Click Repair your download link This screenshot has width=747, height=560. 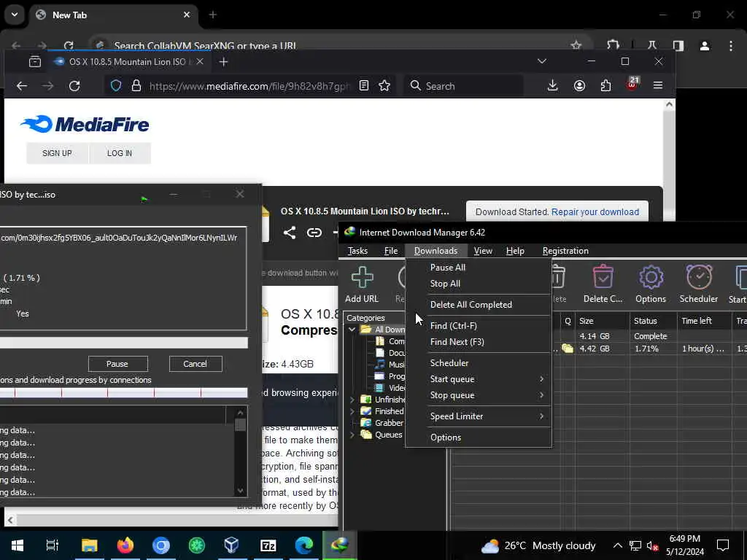(x=595, y=212)
